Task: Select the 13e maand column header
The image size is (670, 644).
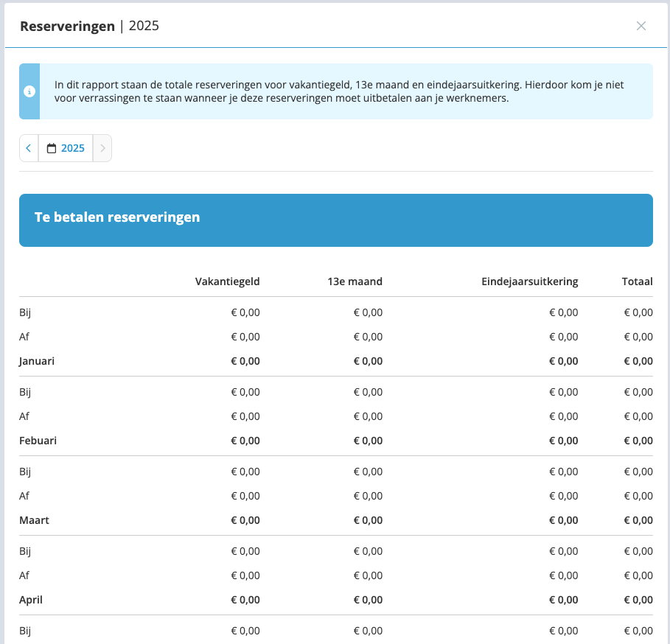Action: 355,281
